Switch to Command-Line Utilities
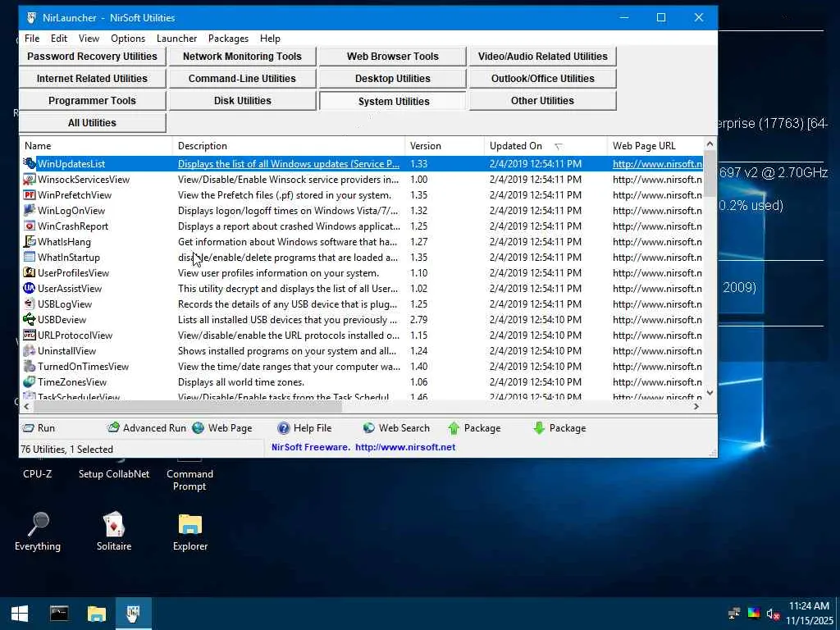 pyautogui.click(x=242, y=78)
